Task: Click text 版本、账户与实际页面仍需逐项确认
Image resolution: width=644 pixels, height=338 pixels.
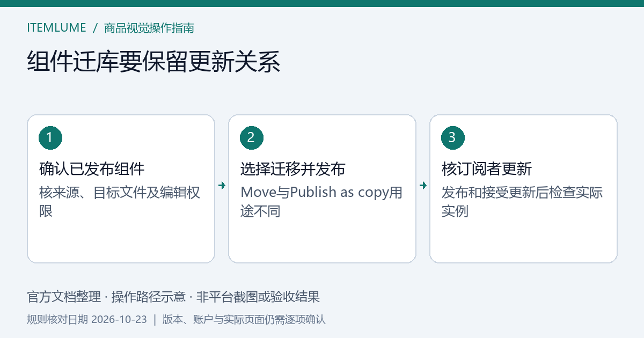Action: tap(244, 319)
